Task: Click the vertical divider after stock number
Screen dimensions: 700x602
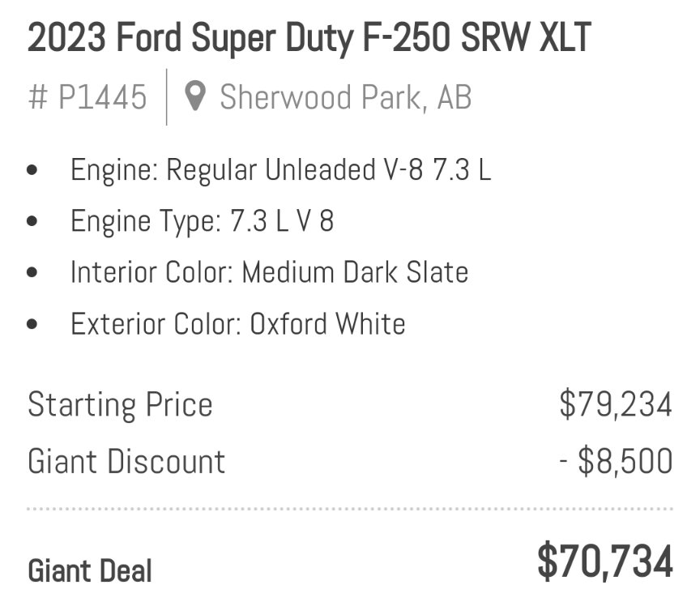Action: pyautogui.click(x=167, y=97)
